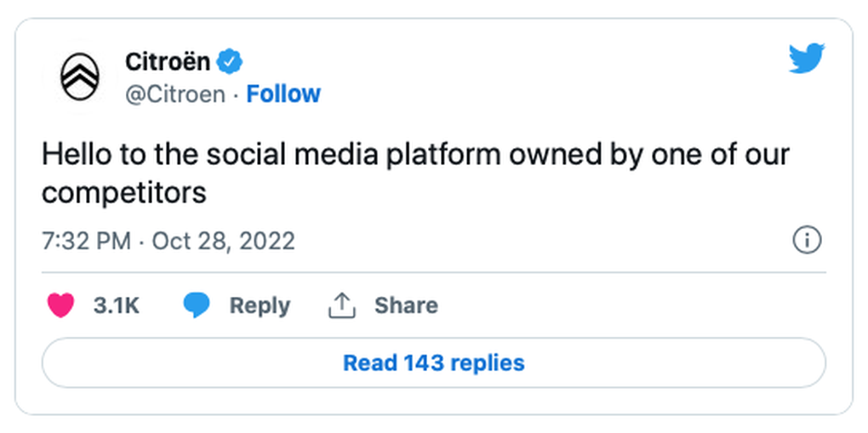Click the tweet's first line starting with Hello
This screenshot has height=433, width=868.
[415, 156]
